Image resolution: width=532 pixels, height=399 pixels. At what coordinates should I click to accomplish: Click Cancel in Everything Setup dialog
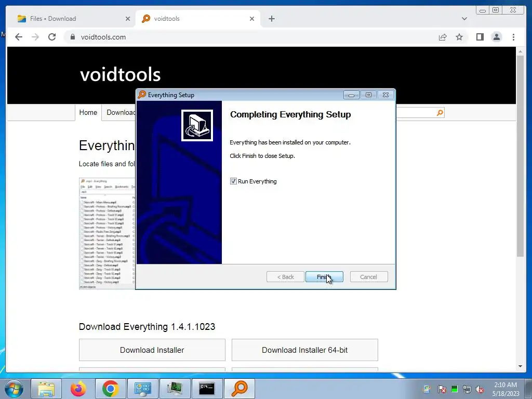(368, 277)
